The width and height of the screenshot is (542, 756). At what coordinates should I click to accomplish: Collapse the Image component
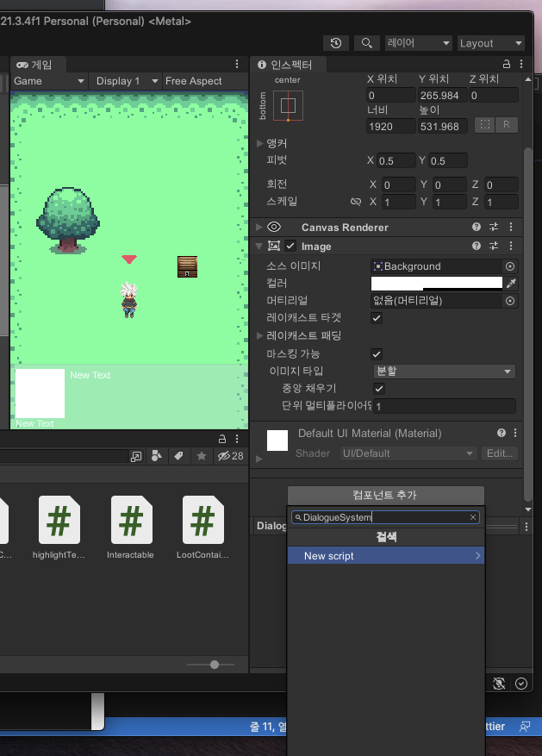tap(259, 247)
